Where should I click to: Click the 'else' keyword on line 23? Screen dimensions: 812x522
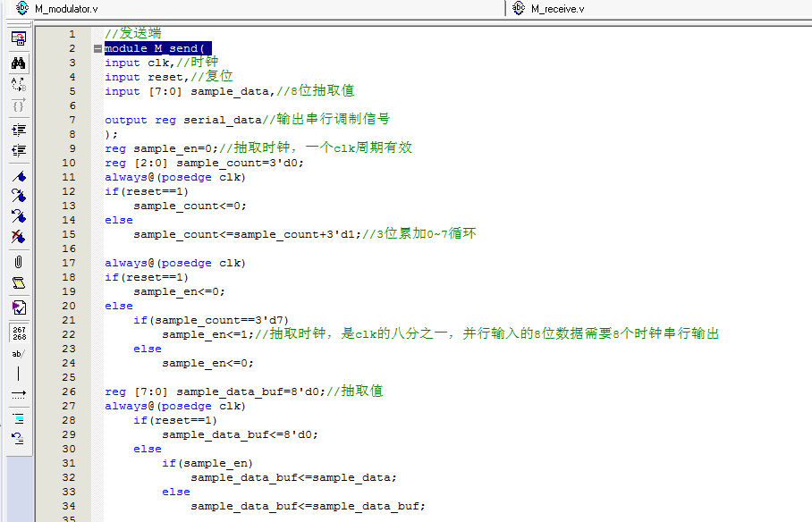pos(148,349)
